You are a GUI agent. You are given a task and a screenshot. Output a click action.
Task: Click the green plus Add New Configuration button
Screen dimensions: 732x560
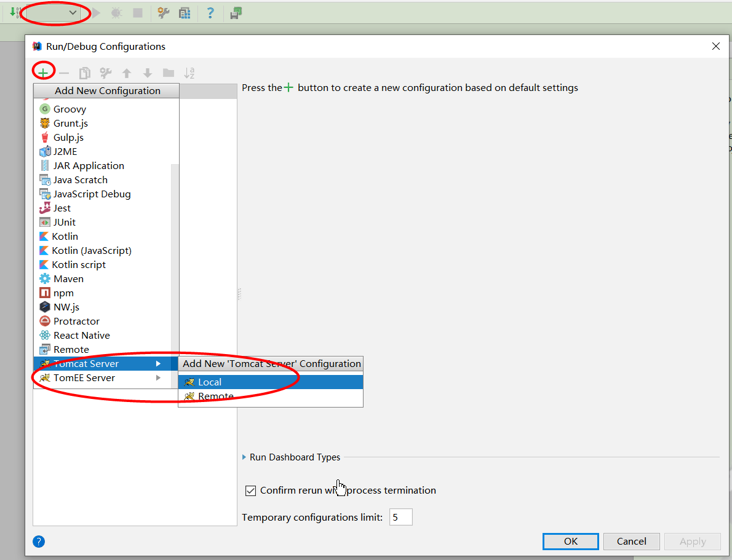pyautogui.click(x=43, y=73)
